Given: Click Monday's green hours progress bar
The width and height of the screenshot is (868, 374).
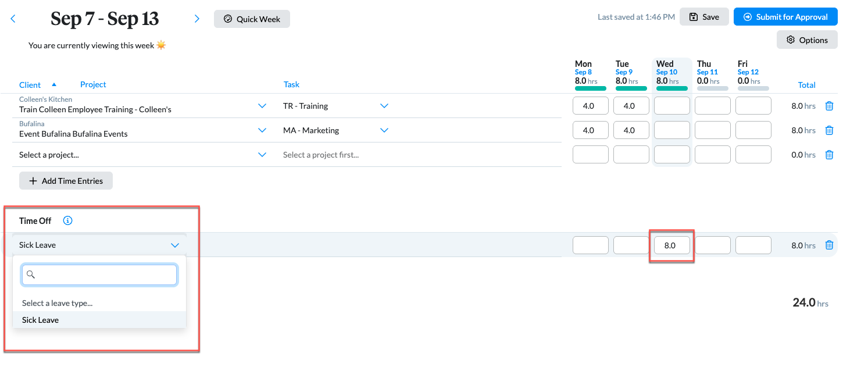Looking at the screenshot, I should click(591, 88).
